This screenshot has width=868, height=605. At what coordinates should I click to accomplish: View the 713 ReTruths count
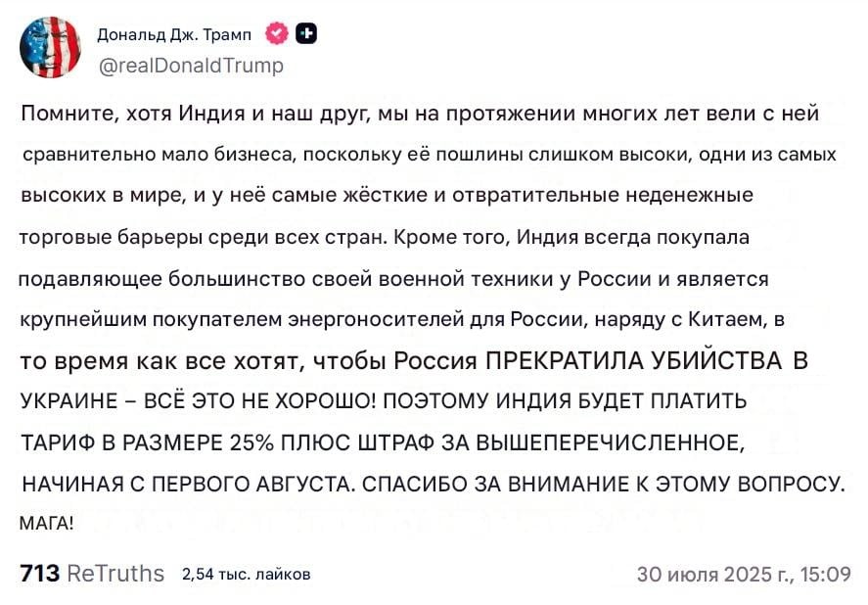coord(92,573)
